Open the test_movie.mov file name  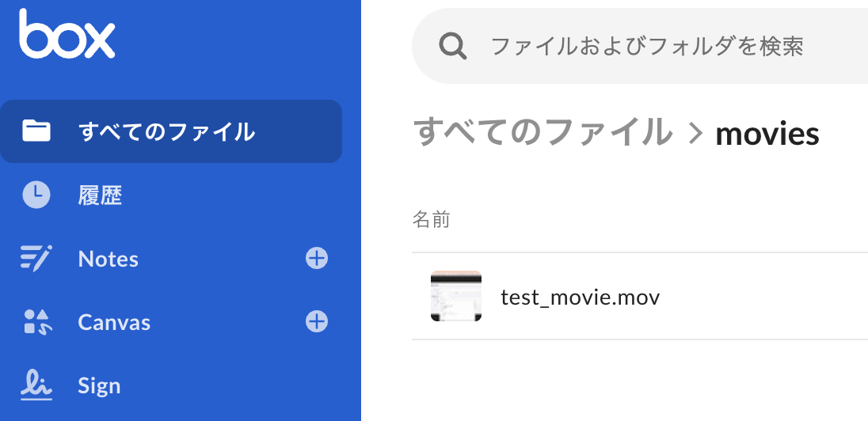[581, 298]
